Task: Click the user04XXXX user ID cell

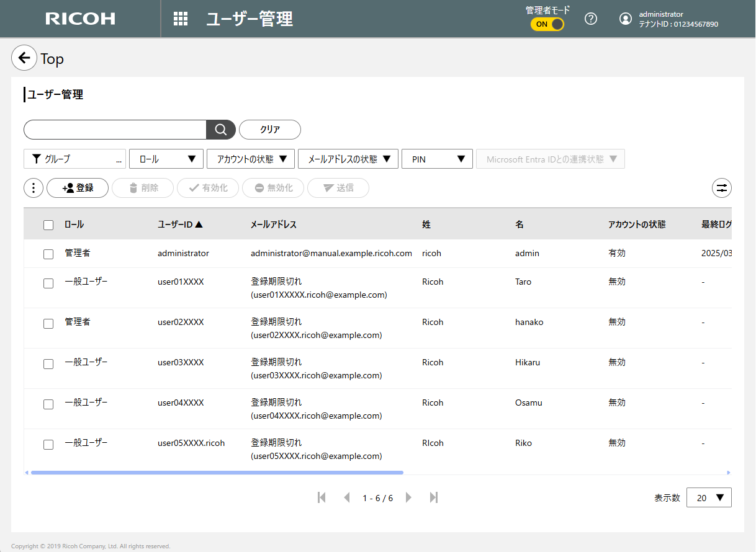Action: pyautogui.click(x=181, y=403)
